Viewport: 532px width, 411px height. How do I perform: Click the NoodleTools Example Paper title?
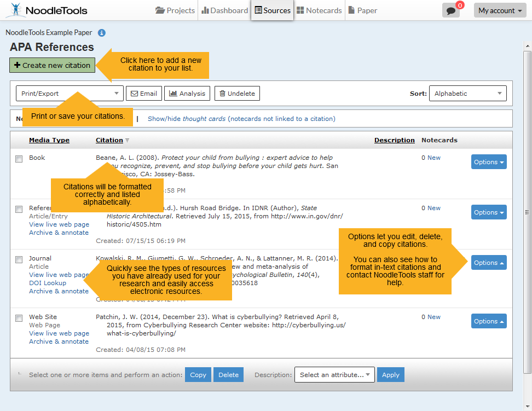pyautogui.click(x=49, y=33)
